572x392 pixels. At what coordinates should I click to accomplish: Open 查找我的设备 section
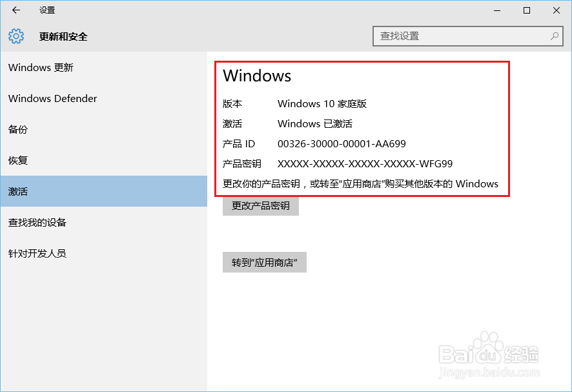coord(103,222)
